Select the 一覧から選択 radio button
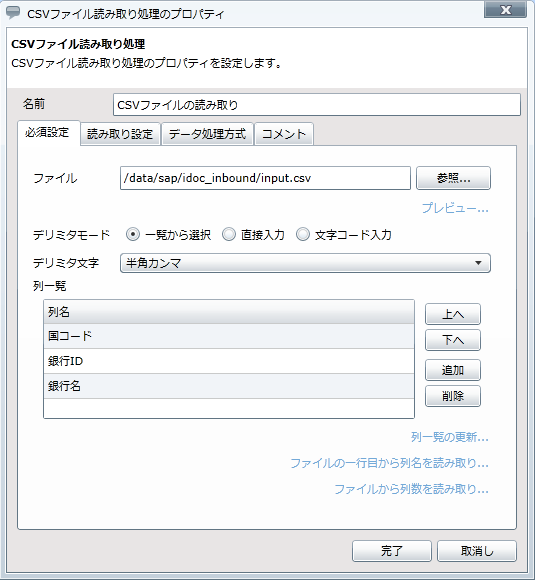The width and height of the screenshot is (535, 580). coord(132,235)
